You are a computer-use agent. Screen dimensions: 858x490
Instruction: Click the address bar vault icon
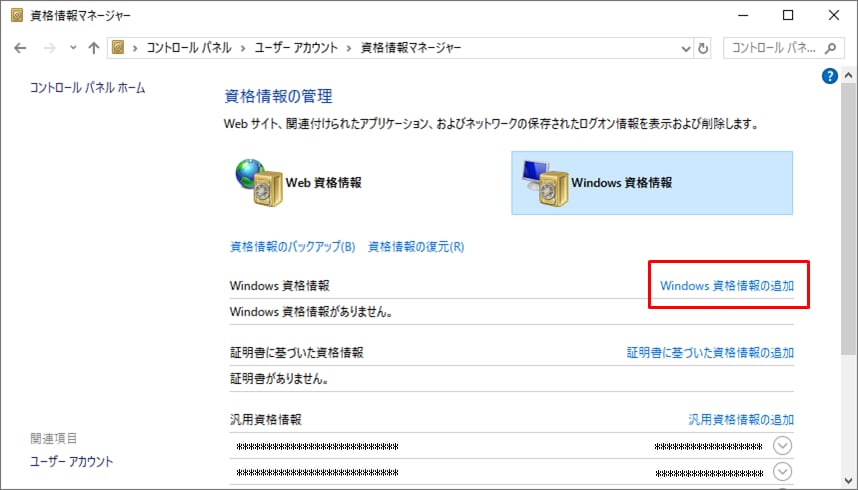click(x=118, y=48)
